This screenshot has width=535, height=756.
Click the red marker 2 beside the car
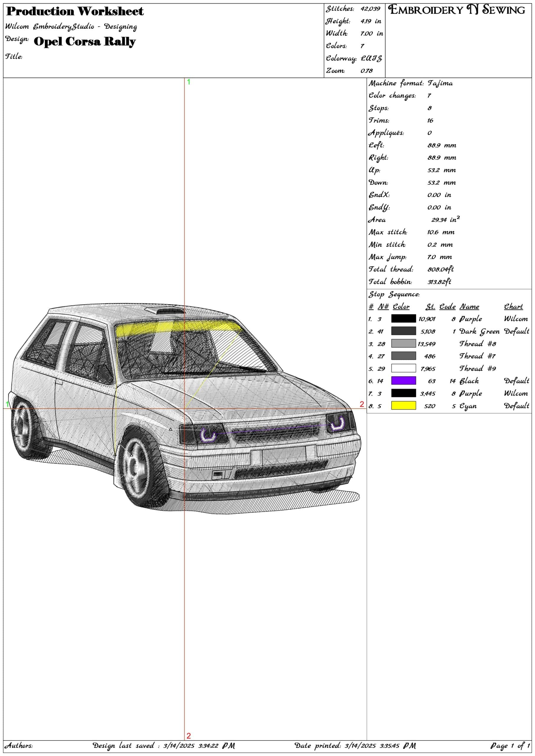pyautogui.click(x=361, y=404)
